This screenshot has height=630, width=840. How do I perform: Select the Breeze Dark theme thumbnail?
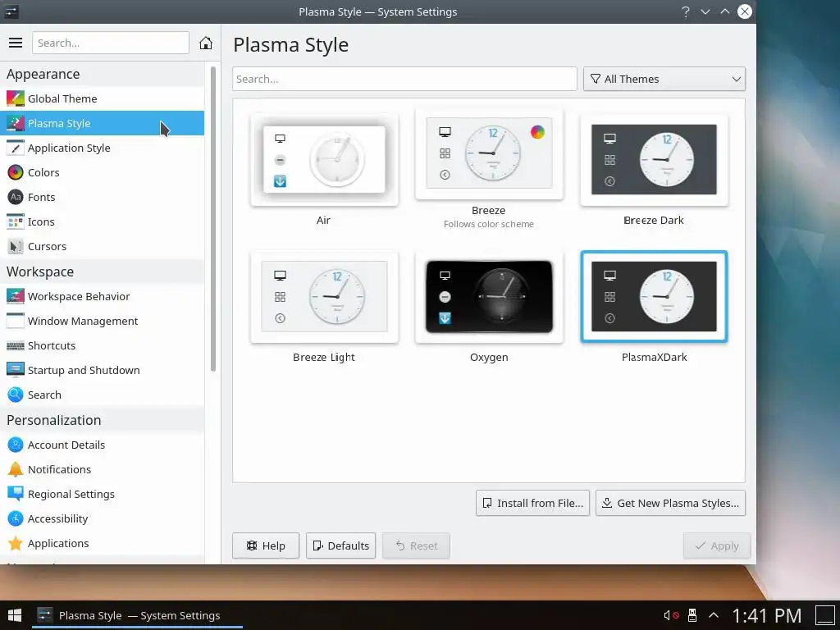(x=654, y=160)
